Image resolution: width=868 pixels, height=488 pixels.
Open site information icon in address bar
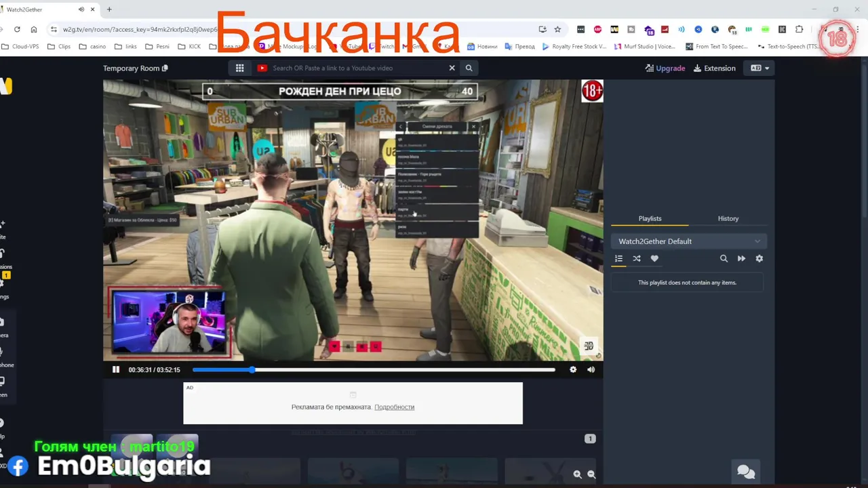tap(54, 29)
